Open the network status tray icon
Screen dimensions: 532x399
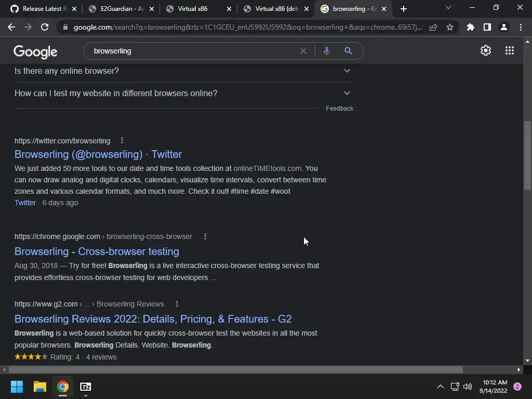(455, 387)
